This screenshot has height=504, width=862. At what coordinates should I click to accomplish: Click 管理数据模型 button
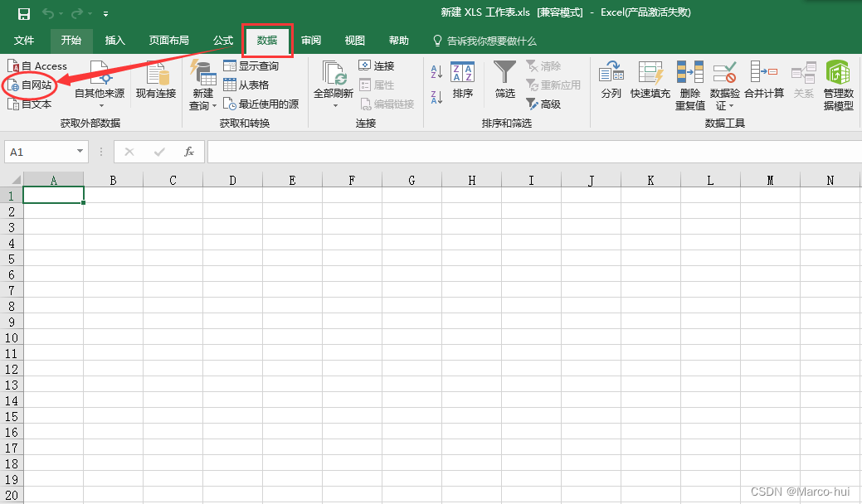[x=839, y=85]
